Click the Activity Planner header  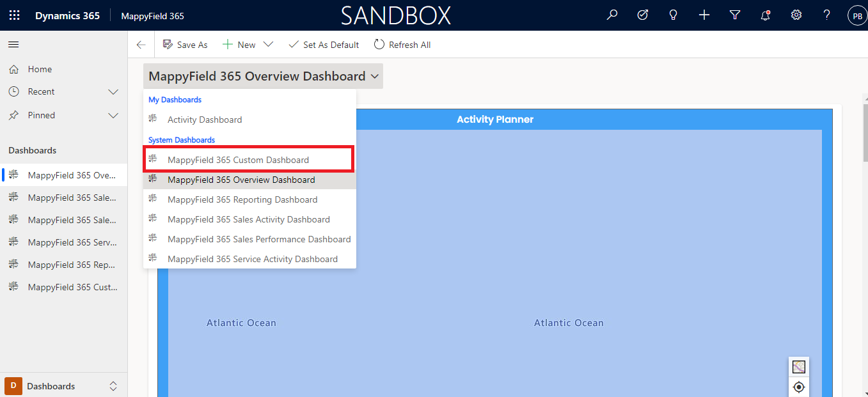495,120
